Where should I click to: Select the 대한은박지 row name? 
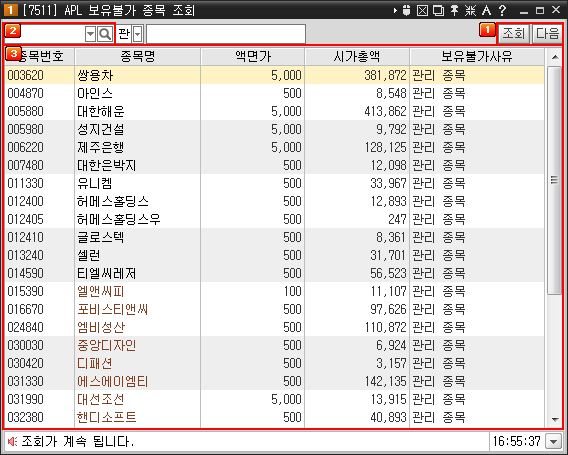coord(106,165)
